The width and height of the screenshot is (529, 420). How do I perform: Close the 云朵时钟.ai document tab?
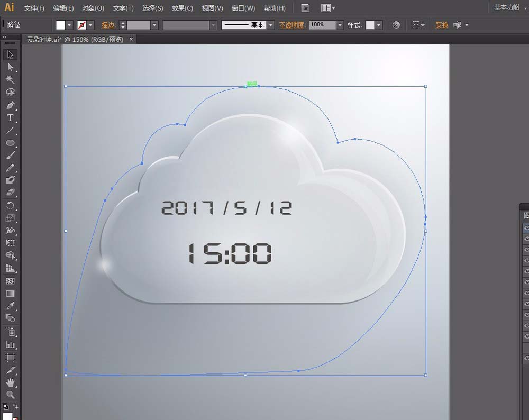pyautogui.click(x=131, y=39)
